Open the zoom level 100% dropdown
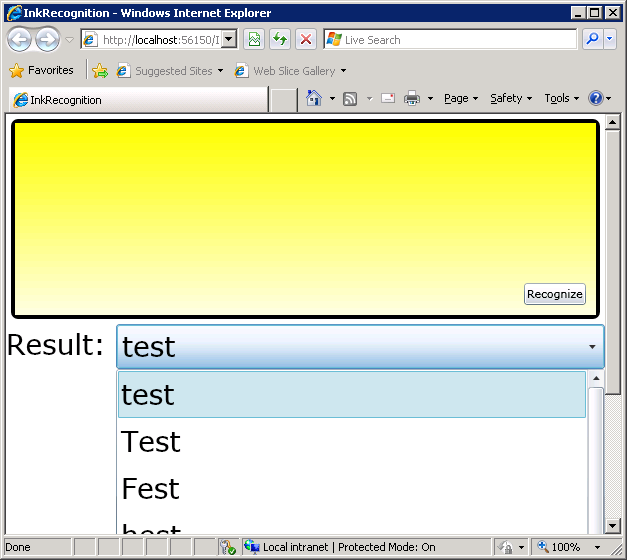Image resolution: width=627 pixels, height=560 pixels. 597,547
